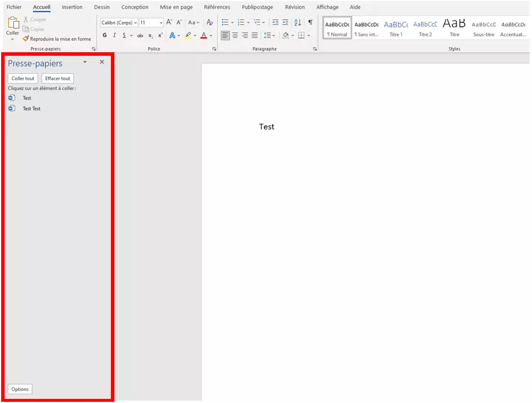Click the line spacing icon
This screenshot has width=532, height=403.
267,35
